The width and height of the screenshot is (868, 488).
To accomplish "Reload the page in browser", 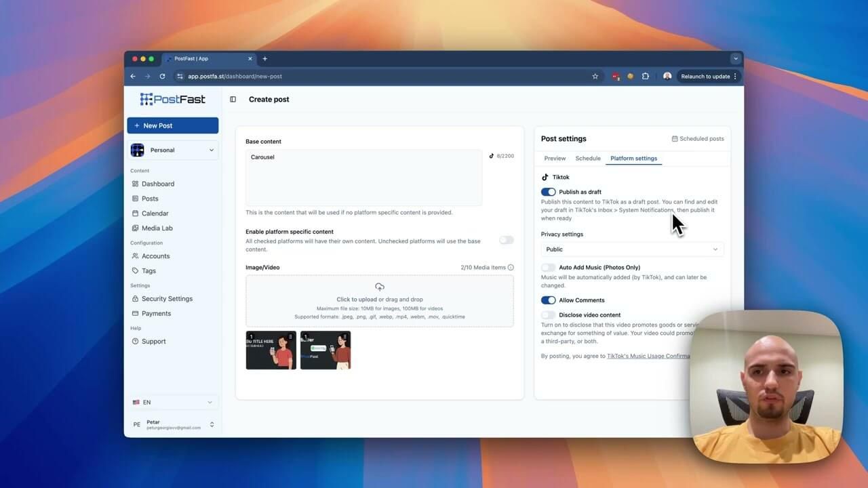I will click(x=162, y=77).
